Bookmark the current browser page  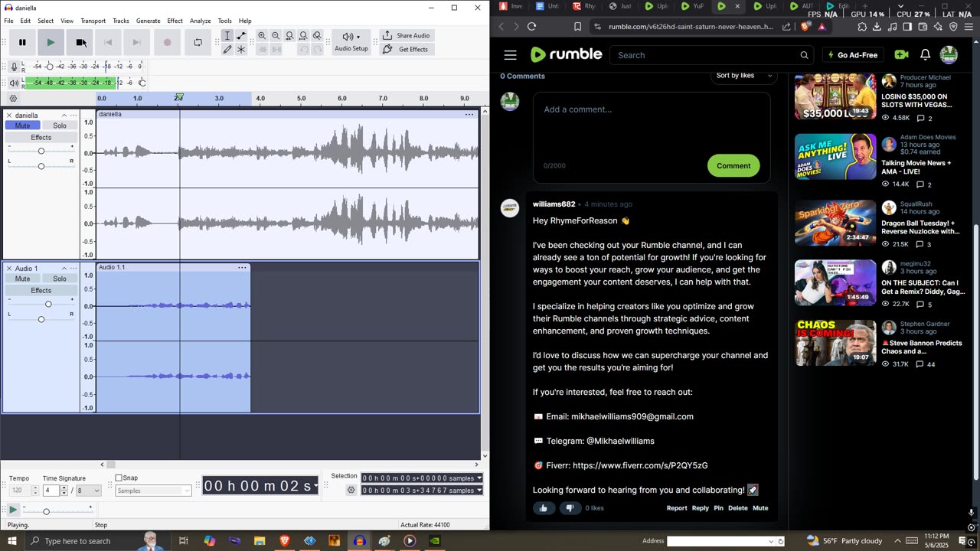click(x=577, y=26)
